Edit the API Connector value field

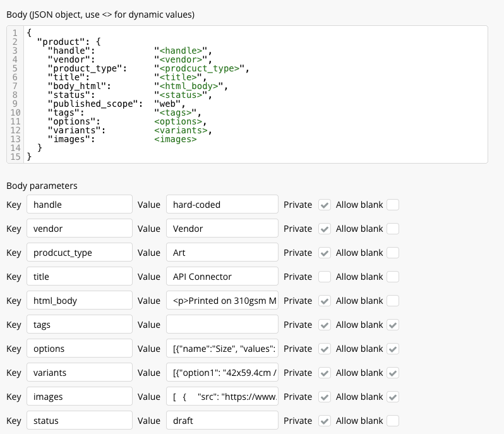222,277
